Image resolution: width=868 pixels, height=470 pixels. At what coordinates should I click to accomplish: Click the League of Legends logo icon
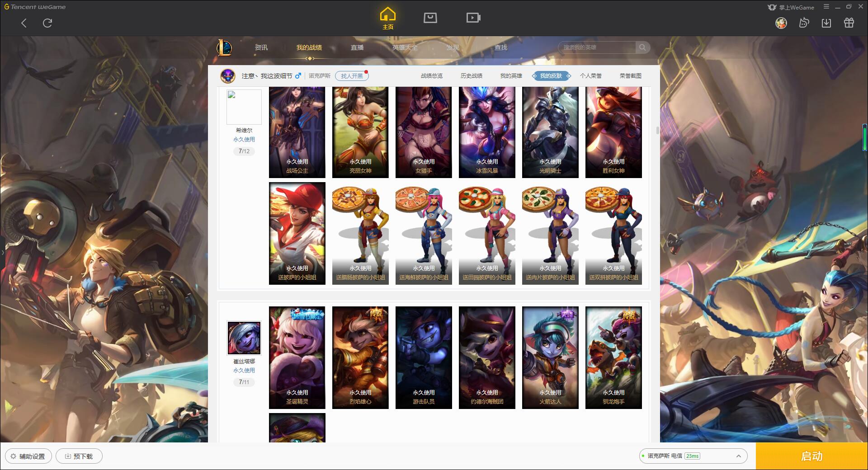[x=224, y=47]
